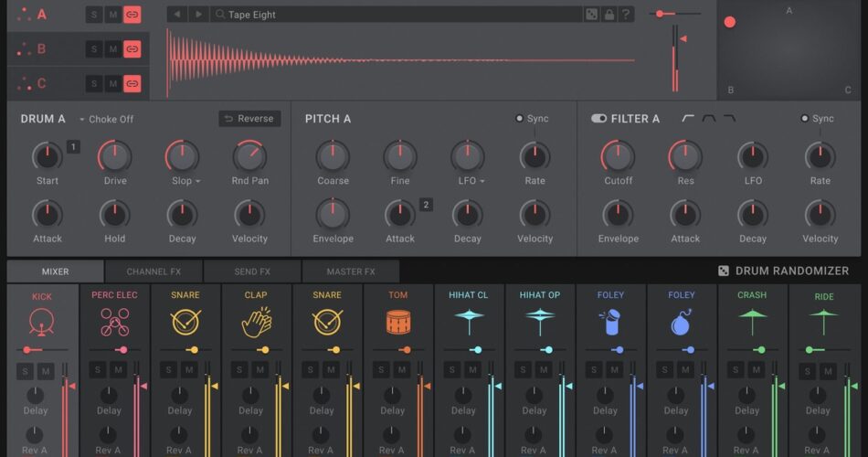
Task: Select the Tom drum icon
Action: click(x=398, y=323)
